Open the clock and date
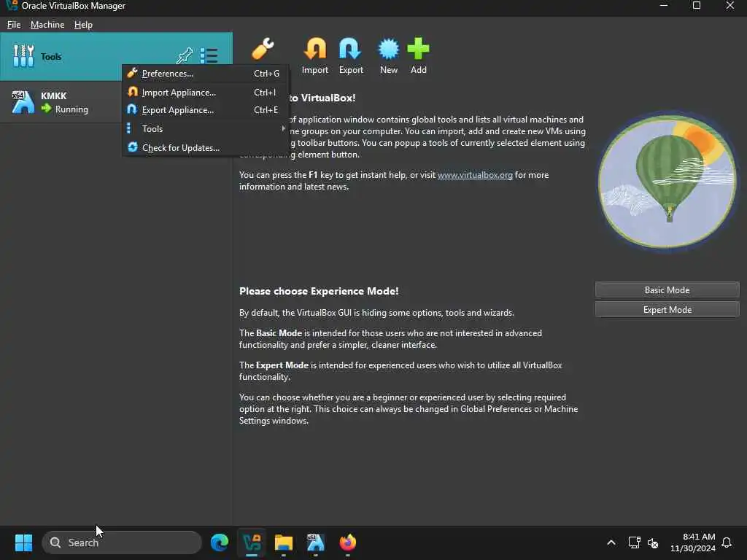The width and height of the screenshot is (747, 560). 693,542
